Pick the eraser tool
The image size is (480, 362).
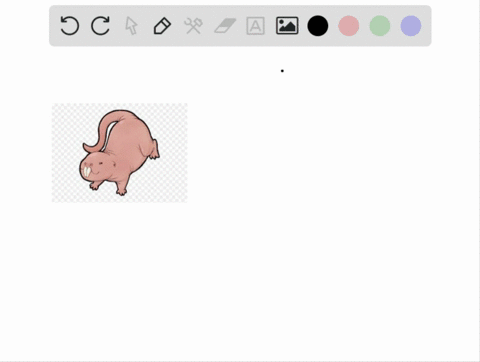225,26
